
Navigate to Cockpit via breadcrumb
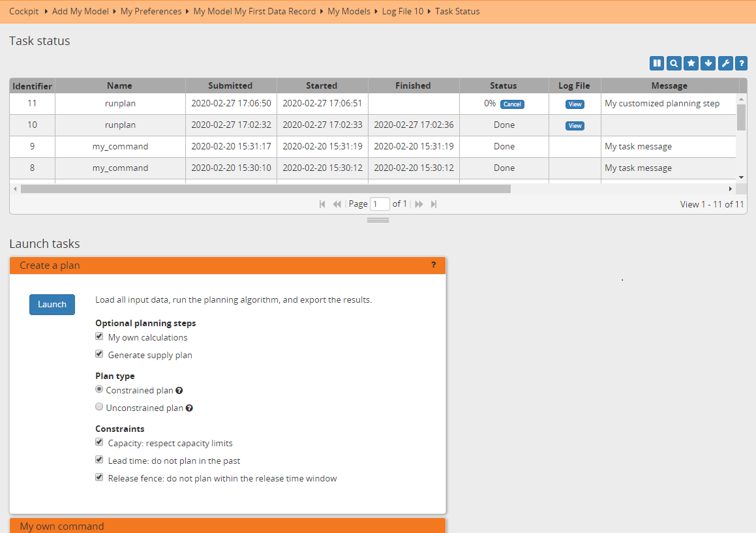coord(24,11)
